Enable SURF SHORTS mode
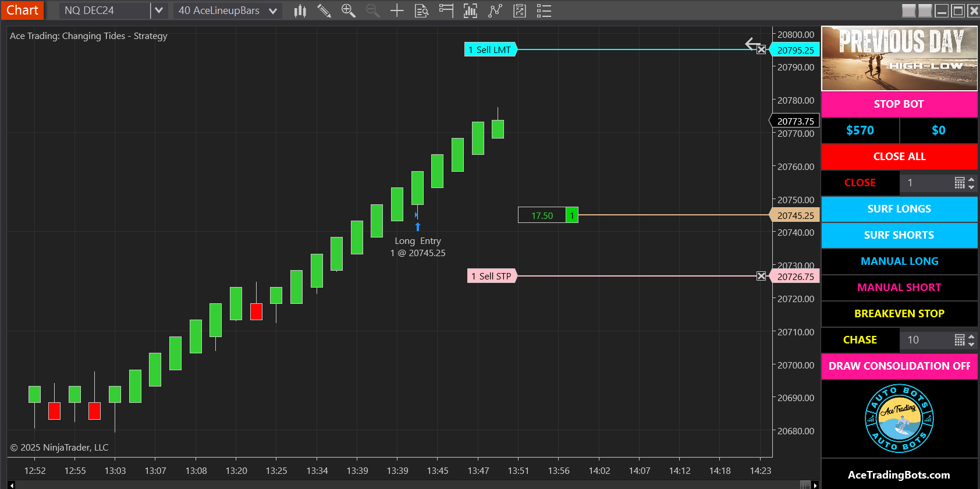 (899, 235)
